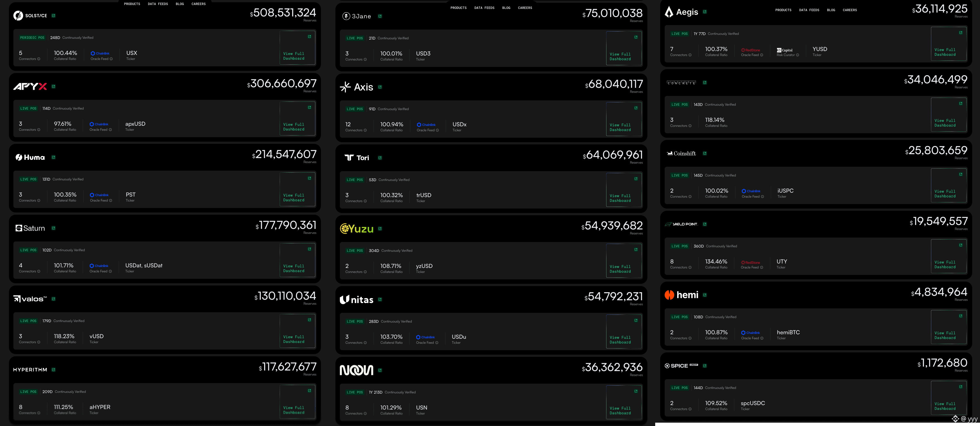The width and height of the screenshot is (980, 426).
Task: Open the external link icon next to Unitas
Action: pyautogui.click(x=380, y=299)
